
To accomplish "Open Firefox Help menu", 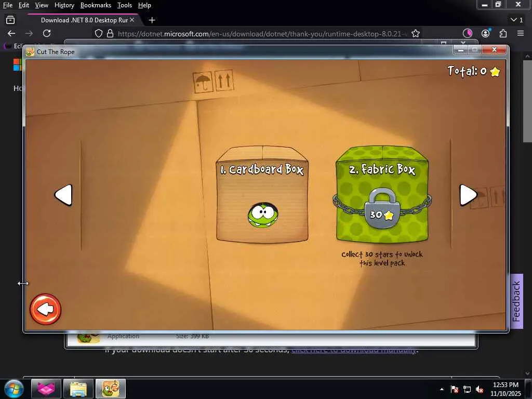I will 144,5.
